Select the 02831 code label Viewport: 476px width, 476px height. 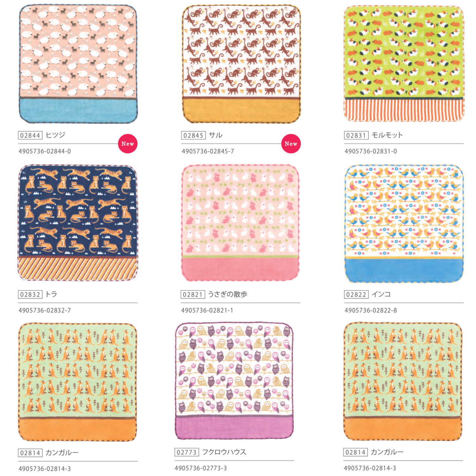356,136
